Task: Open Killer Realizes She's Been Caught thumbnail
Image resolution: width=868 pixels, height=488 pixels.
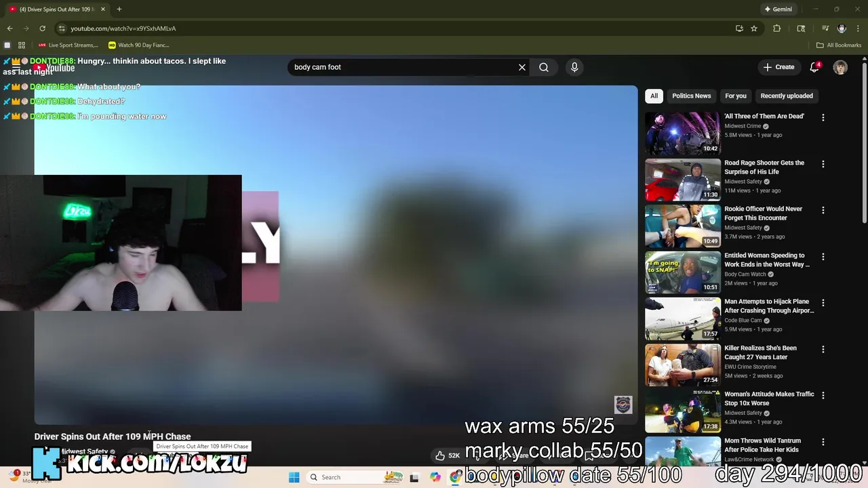Action: (x=683, y=365)
